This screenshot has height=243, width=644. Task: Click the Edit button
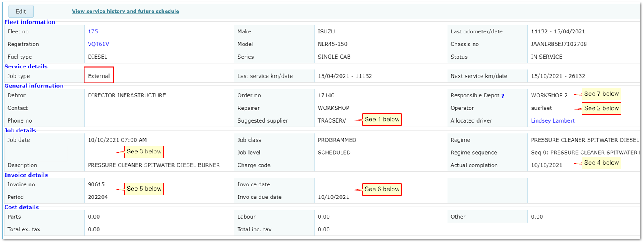21,12
